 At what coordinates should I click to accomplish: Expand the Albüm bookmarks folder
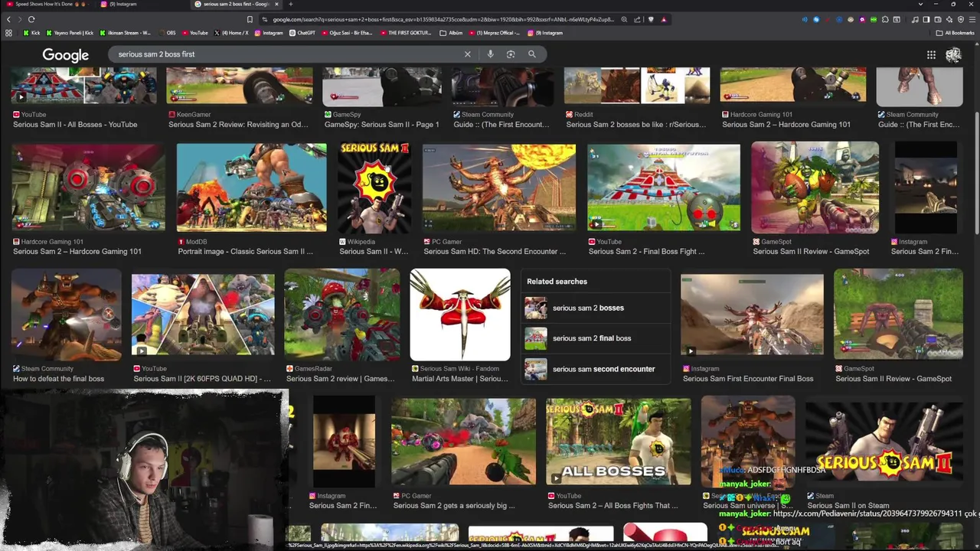(x=451, y=33)
